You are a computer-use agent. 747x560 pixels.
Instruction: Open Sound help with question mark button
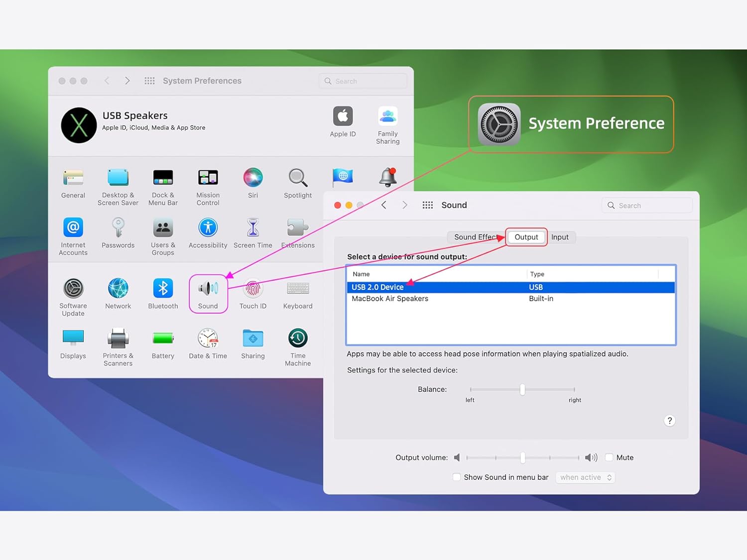pyautogui.click(x=670, y=421)
